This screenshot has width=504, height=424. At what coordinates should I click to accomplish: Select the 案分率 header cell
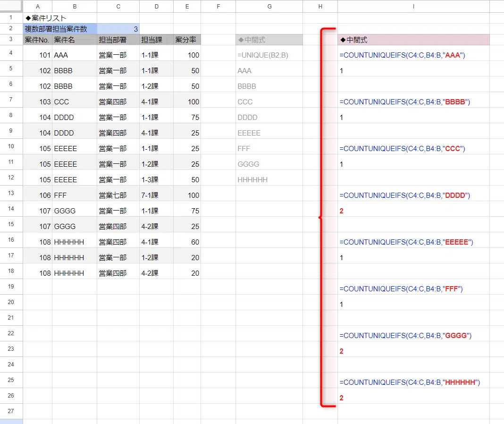pyautogui.click(x=187, y=40)
